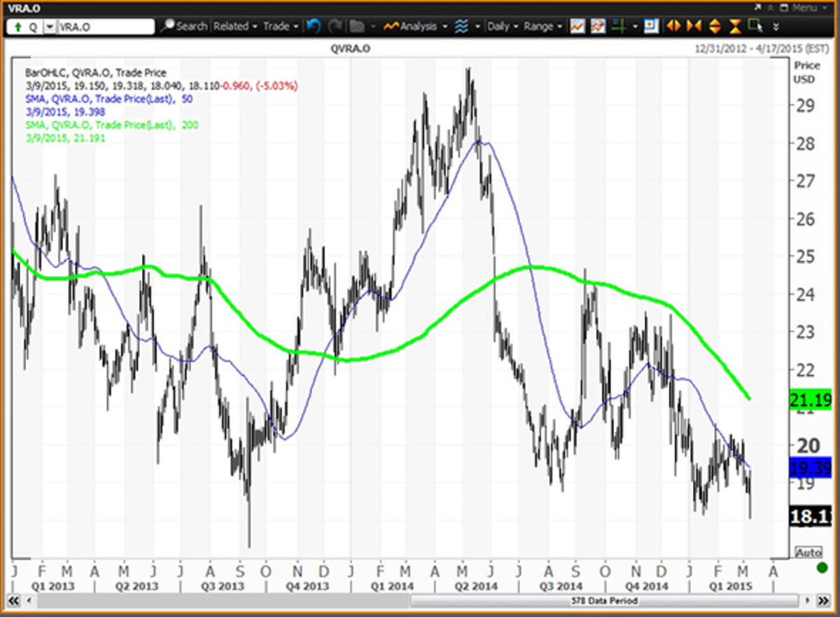
Task: Click the green 21.19 price tag
Action: point(811,399)
